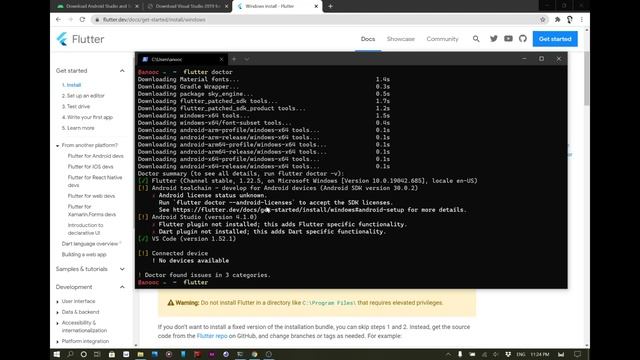Expand Accessibility & internationalization item
This screenshot has width=640, height=360.
58,323
